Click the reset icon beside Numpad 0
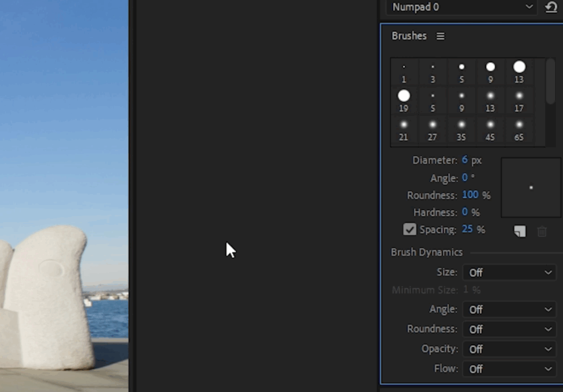563x392 pixels. pyautogui.click(x=551, y=7)
